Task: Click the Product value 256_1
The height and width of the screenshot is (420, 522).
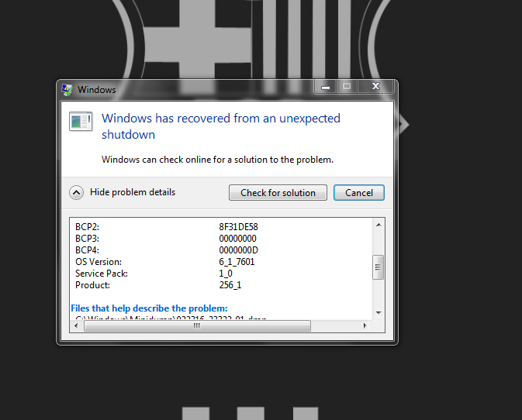Action: click(231, 285)
